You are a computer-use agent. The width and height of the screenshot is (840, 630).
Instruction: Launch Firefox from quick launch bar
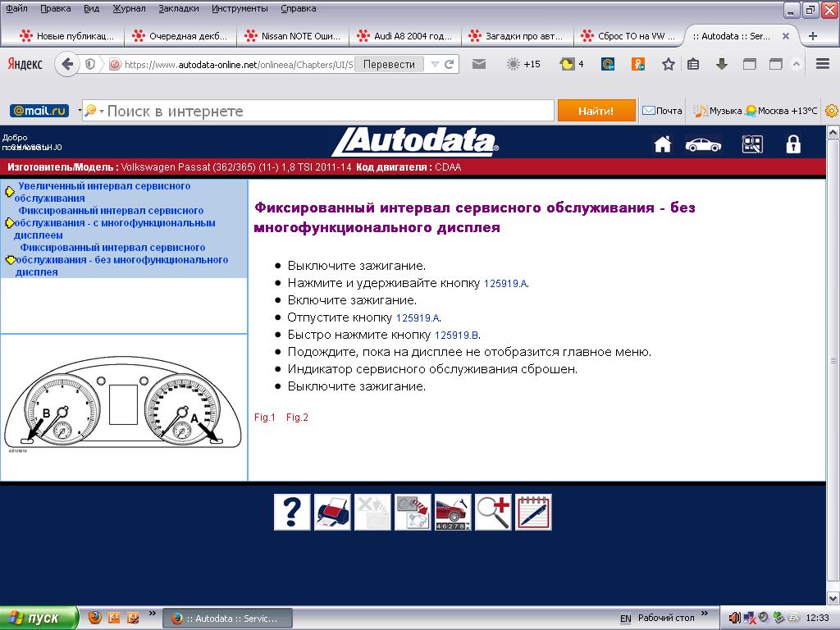[95, 618]
